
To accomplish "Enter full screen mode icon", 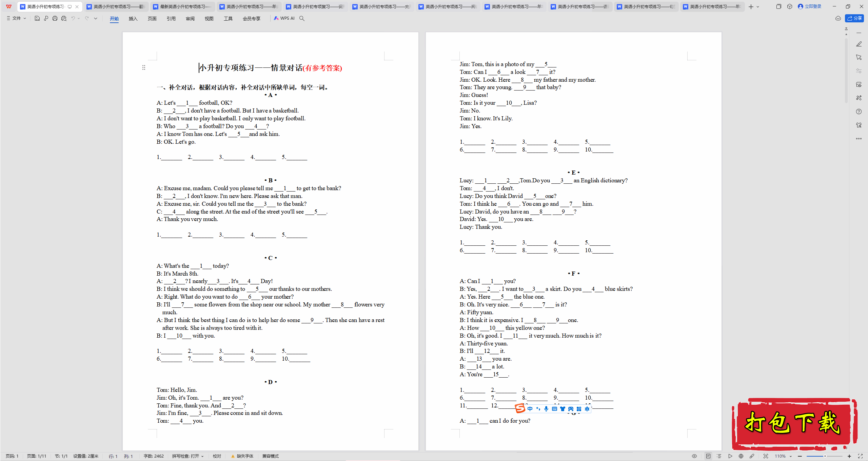I will (x=860, y=456).
